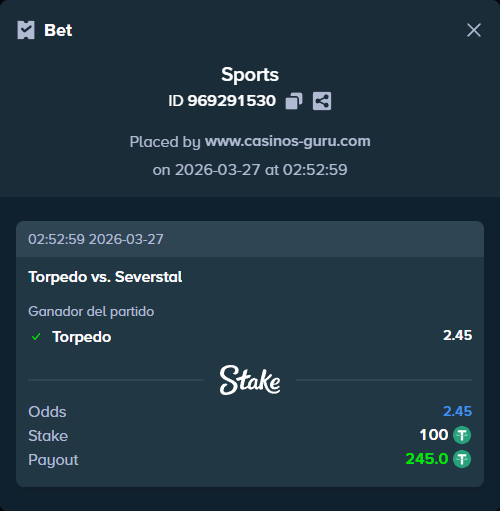Click the 100 stake amount
The image size is (500, 511).
tap(434, 435)
